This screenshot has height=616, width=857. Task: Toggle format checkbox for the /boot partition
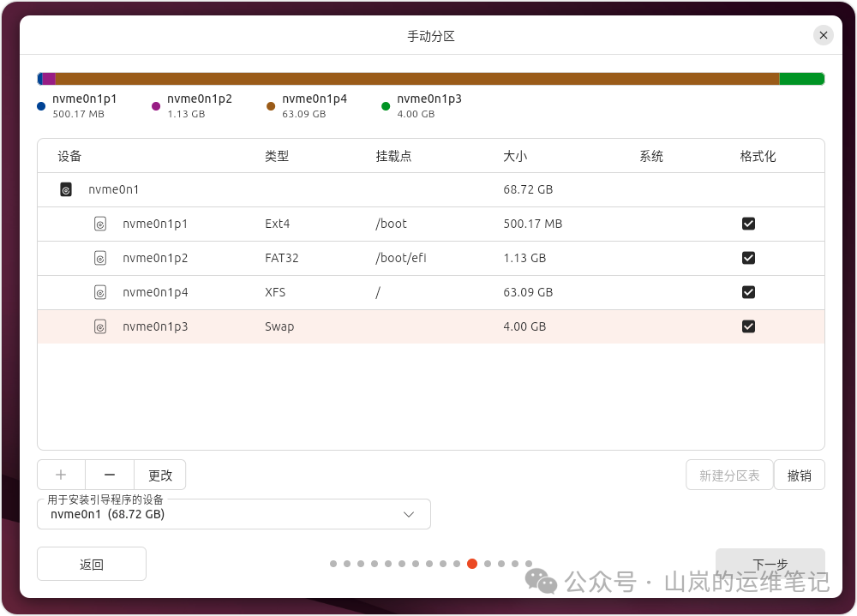(x=748, y=224)
